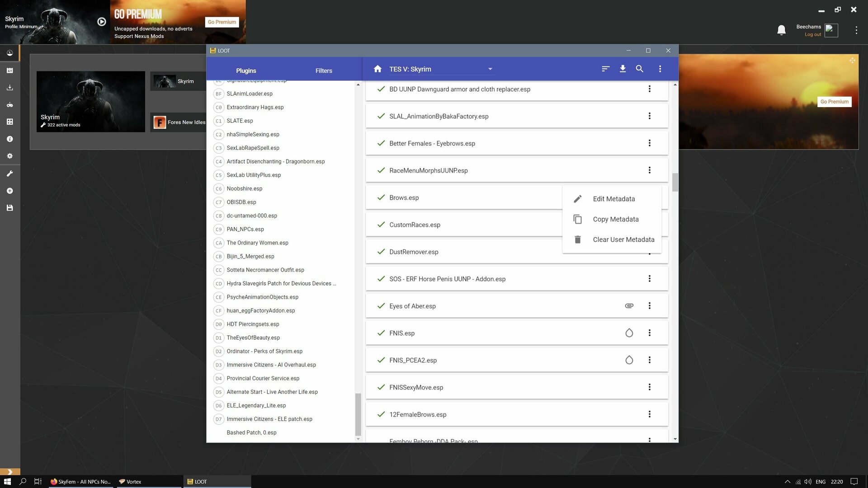This screenshot has height=488, width=868.
Task: Open the three-dot menu for FNIS_PCEA2.esp
Action: [x=649, y=360]
